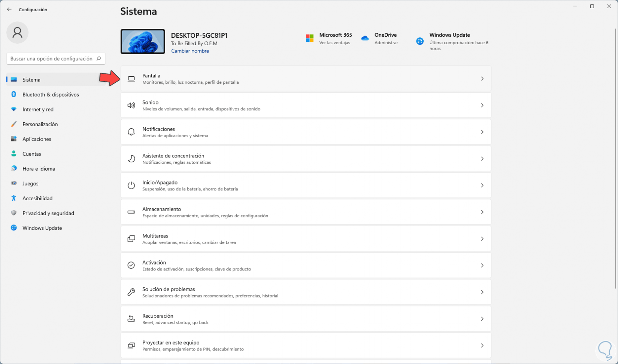The width and height of the screenshot is (618, 364).
Task: Click the Inicio/Apagado power icon
Action: (x=131, y=186)
